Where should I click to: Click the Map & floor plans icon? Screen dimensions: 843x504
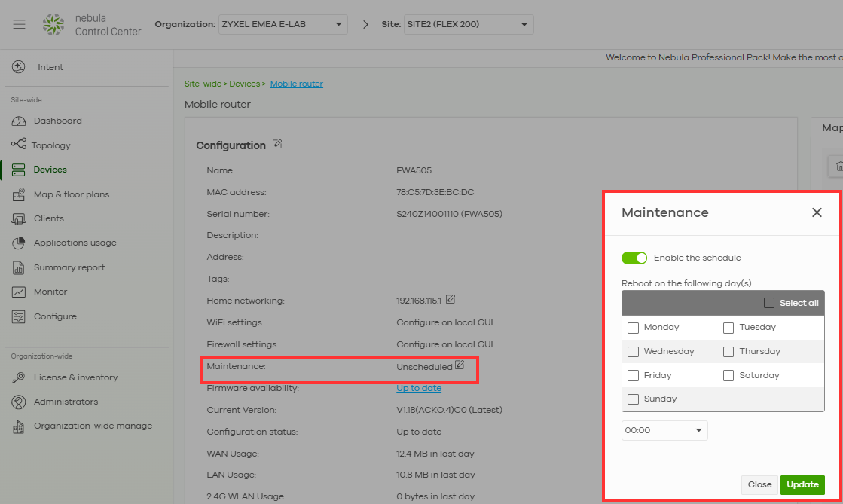[x=18, y=194]
